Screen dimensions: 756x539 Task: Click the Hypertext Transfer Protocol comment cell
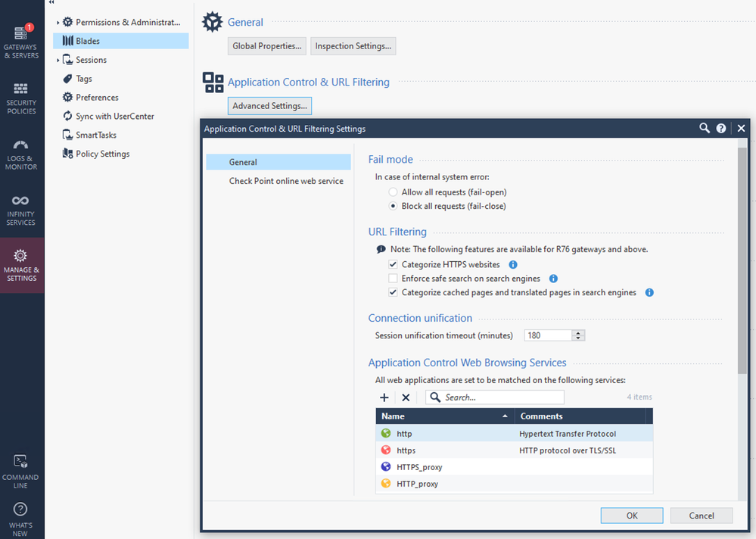[x=568, y=434]
